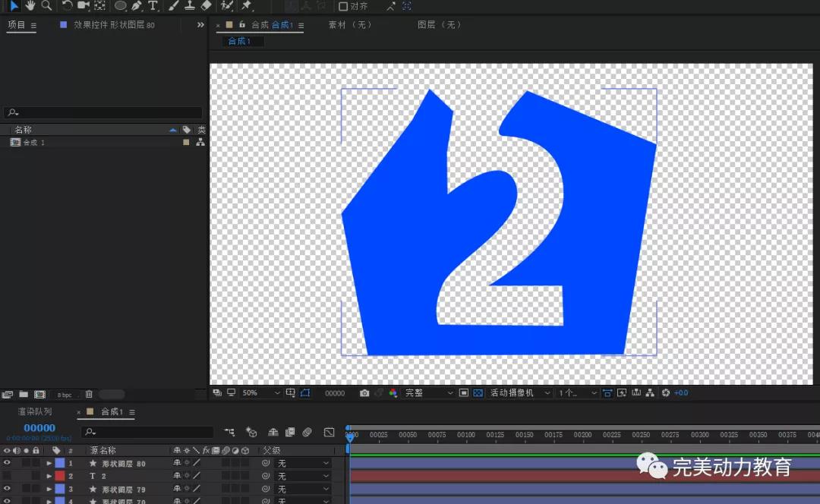Screen dimensions: 820x504
Task: Hide 形状图层 80 with eye icon
Action: click(8, 463)
